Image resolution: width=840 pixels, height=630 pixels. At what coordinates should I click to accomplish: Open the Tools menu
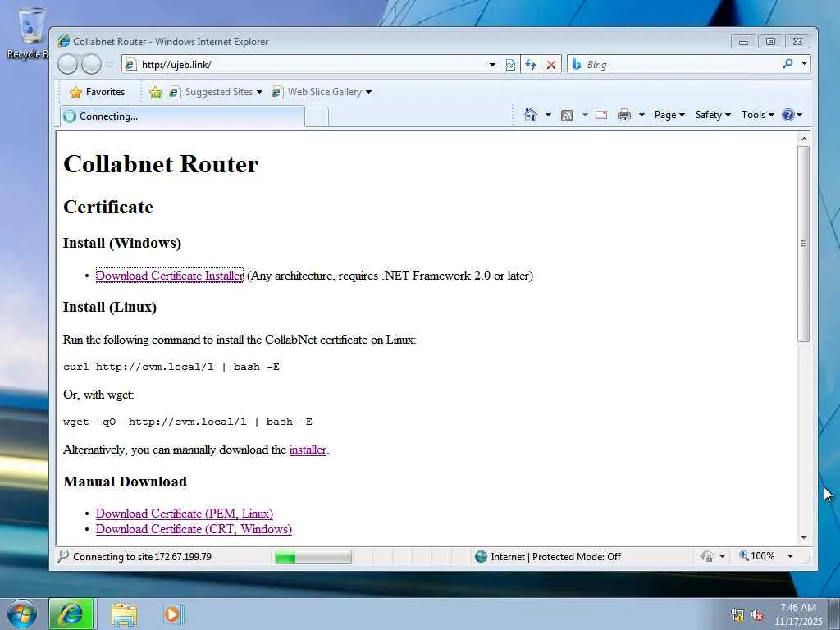click(x=757, y=115)
